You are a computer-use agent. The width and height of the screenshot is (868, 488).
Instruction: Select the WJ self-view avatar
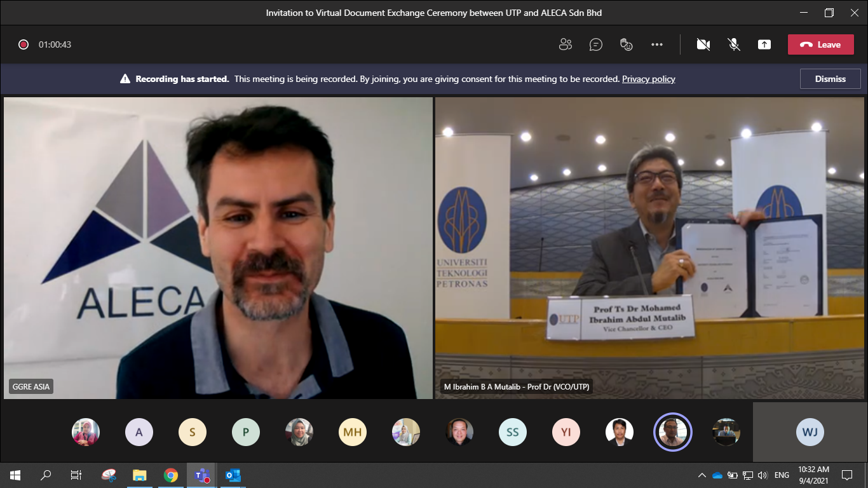(x=810, y=432)
